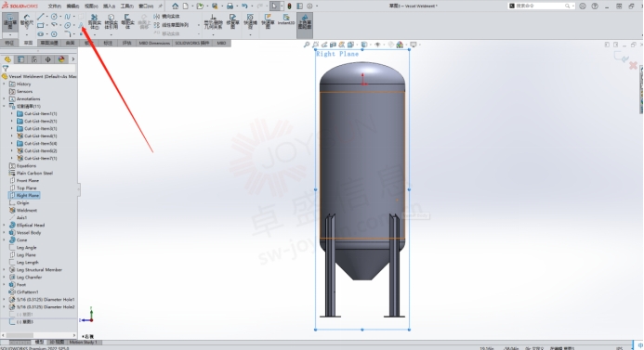The image size is (644, 350).
Task: Select Front Plane in the tree
Action: 24,180
